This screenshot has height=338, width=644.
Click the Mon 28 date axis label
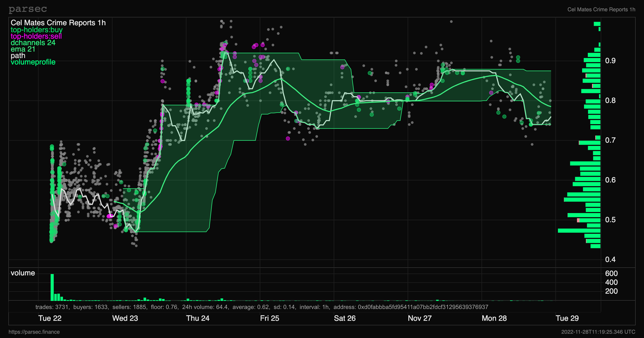(x=494, y=318)
